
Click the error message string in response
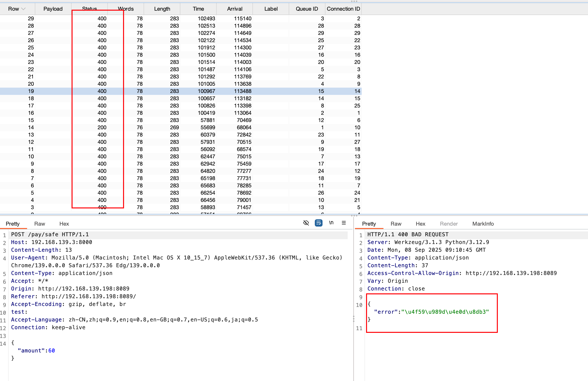coord(445,312)
